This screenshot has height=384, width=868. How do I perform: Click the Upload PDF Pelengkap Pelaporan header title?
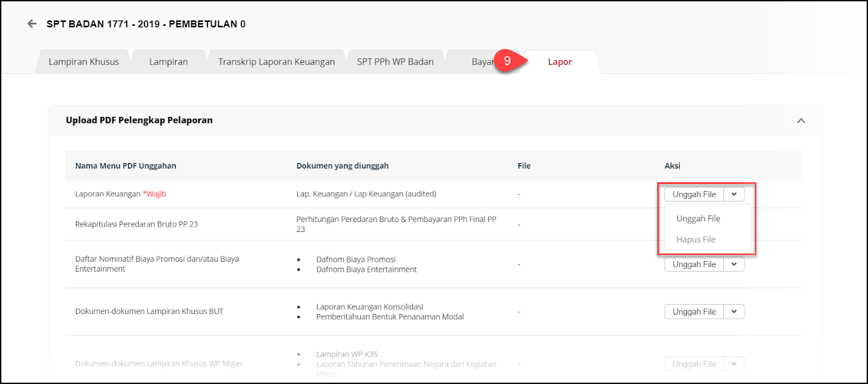(139, 120)
